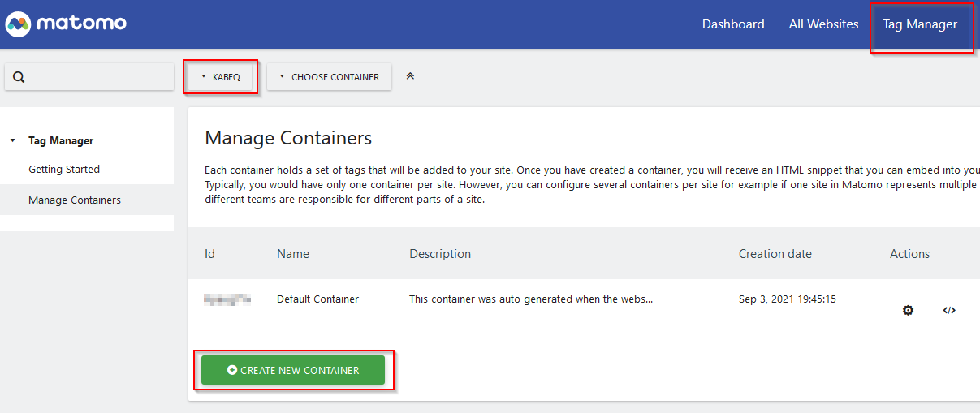Click the Name column header
This screenshot has height=413, width=980.
click(292, 254)
